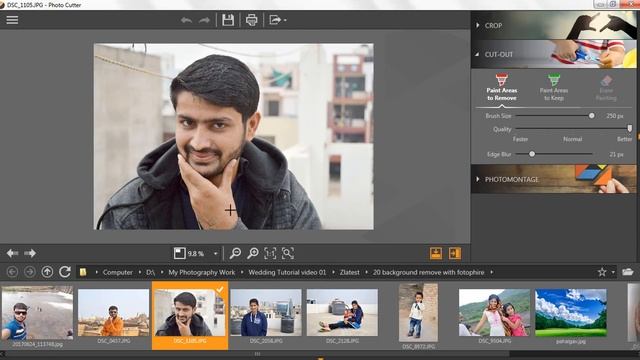Screen dimensions: 640x360
Task: Select Paint Areas to Remove tool
Action: point(502,87)
